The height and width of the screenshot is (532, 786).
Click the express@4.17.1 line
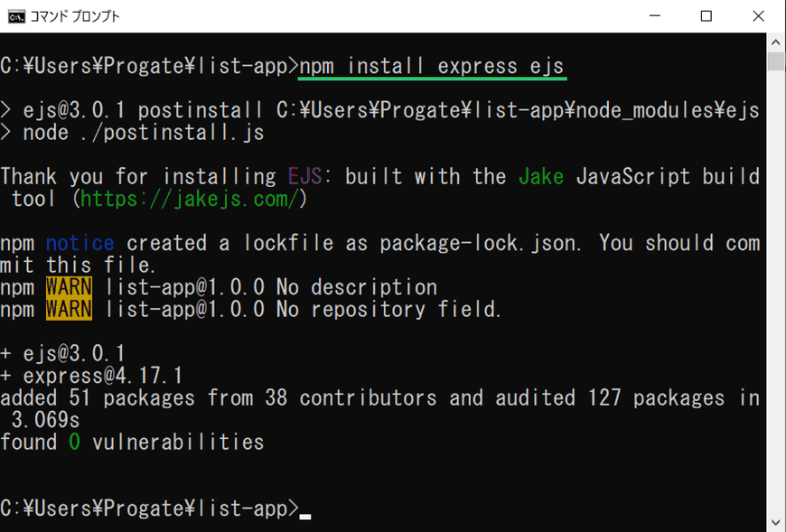[92, 376]
